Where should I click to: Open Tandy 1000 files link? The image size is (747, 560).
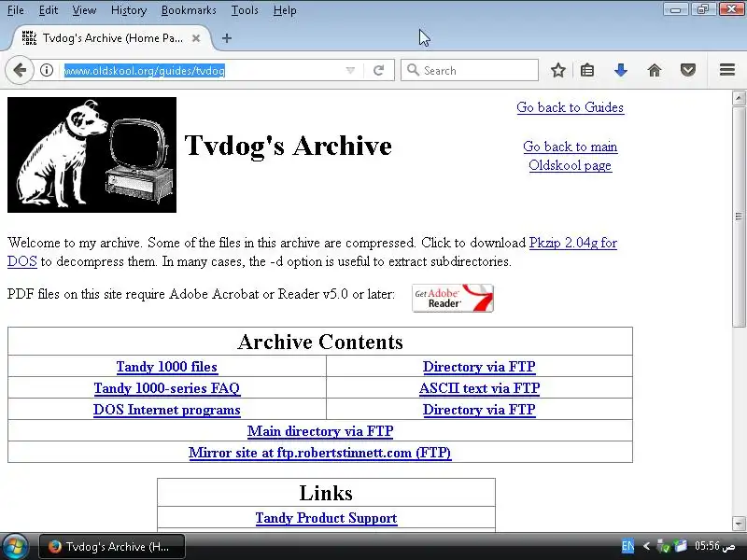coord(167,367)
